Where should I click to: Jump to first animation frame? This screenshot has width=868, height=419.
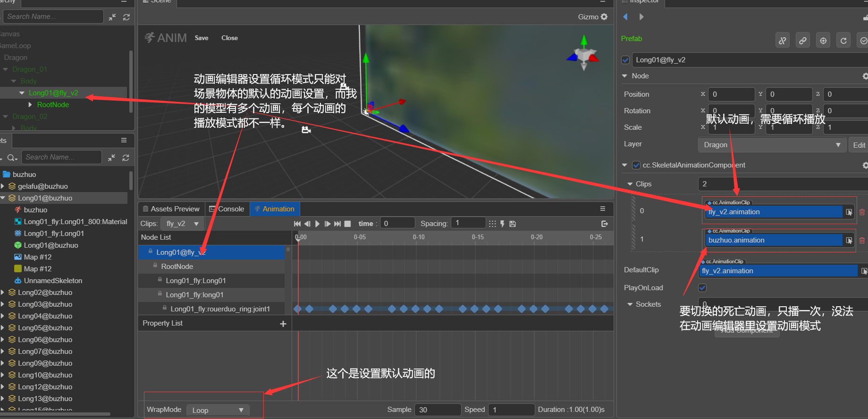point(297,224)
